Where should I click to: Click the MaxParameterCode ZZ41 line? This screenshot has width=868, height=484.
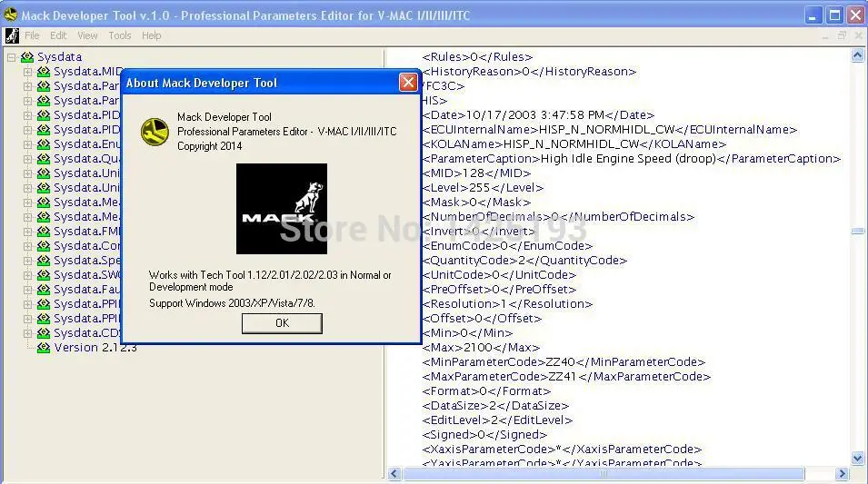coord(566,377)
